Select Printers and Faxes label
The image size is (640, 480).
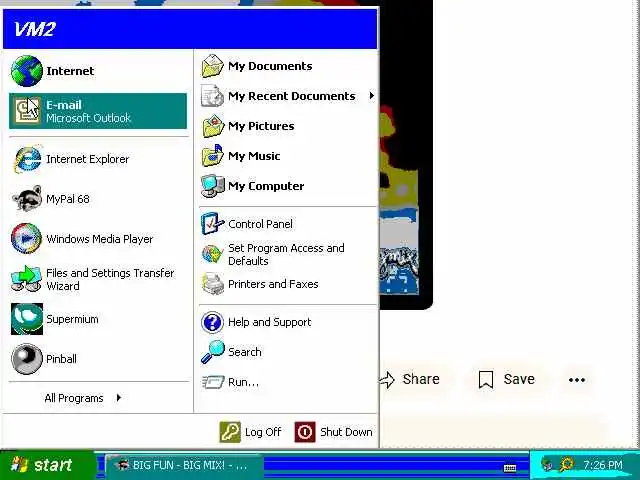coord(273,284)
